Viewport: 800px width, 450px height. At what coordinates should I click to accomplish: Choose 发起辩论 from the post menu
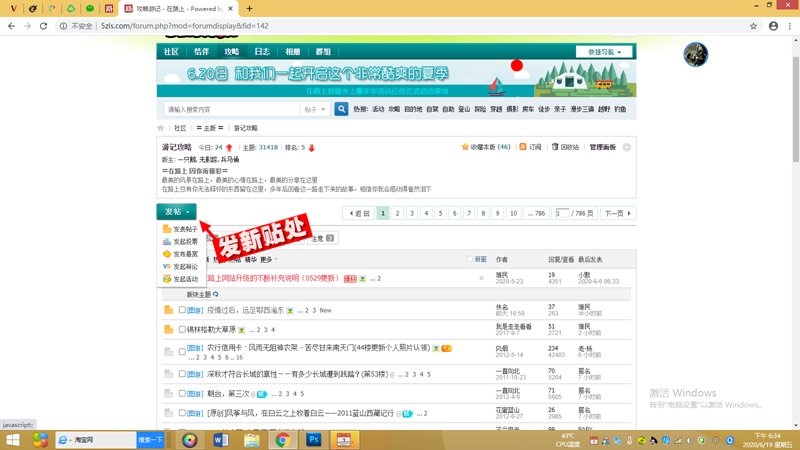180,266
